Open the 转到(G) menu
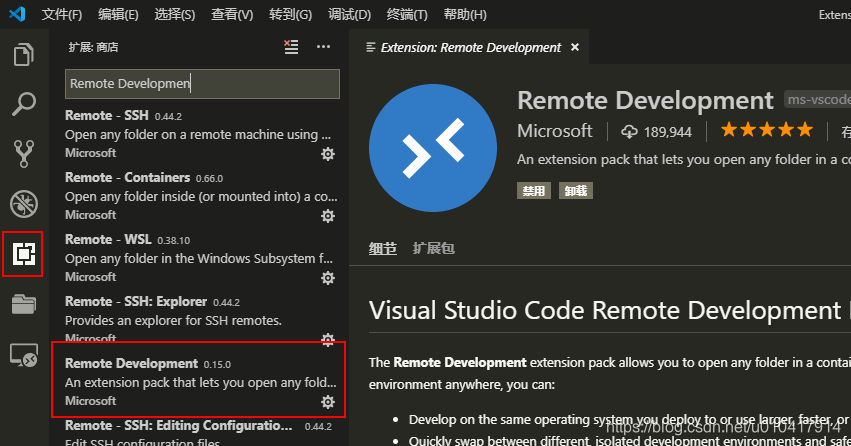Screen dimensions: 851x446 [290, 15]
